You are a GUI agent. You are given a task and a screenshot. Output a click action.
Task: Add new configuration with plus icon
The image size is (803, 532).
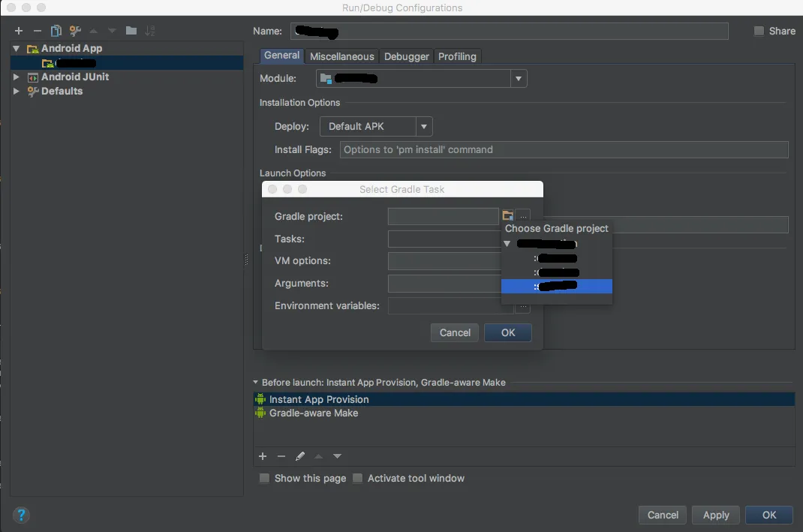click(x=19, y=31)
